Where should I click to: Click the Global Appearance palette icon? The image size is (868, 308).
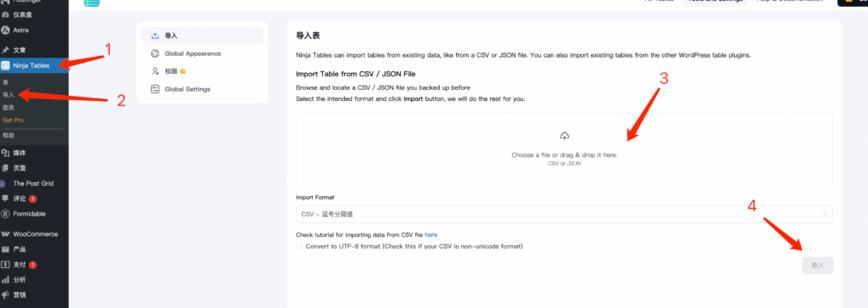(155, 53)
